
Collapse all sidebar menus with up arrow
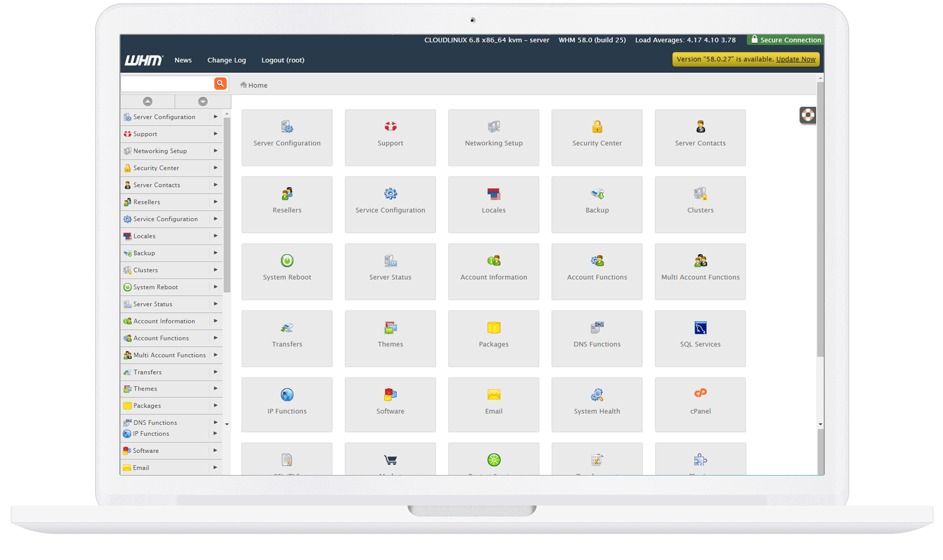[x=148, y=101]
